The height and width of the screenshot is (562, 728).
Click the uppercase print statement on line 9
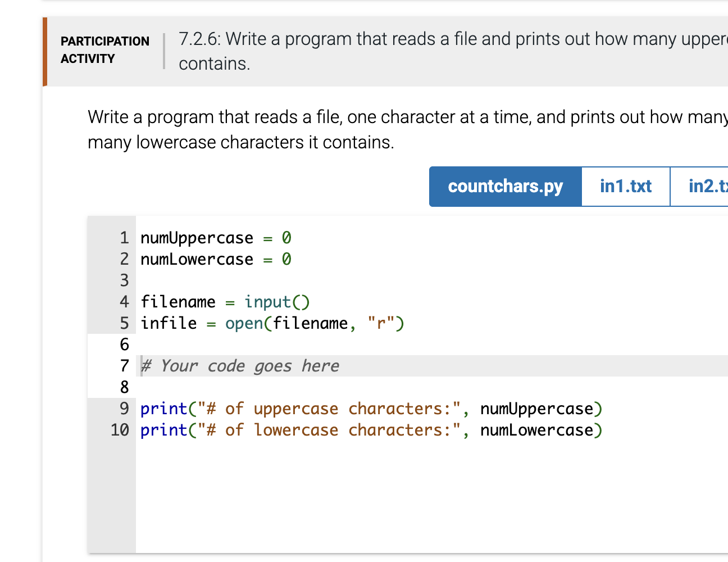(x=371, y=409)
